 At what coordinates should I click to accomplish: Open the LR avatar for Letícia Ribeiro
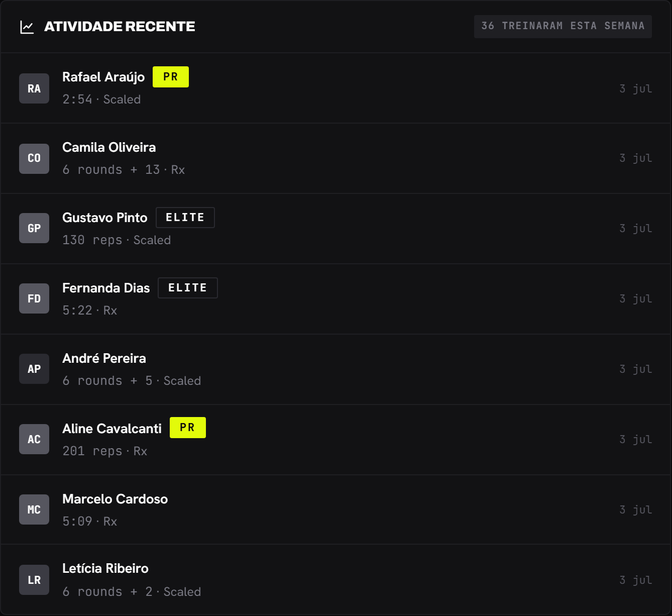(x=34, y=580)
